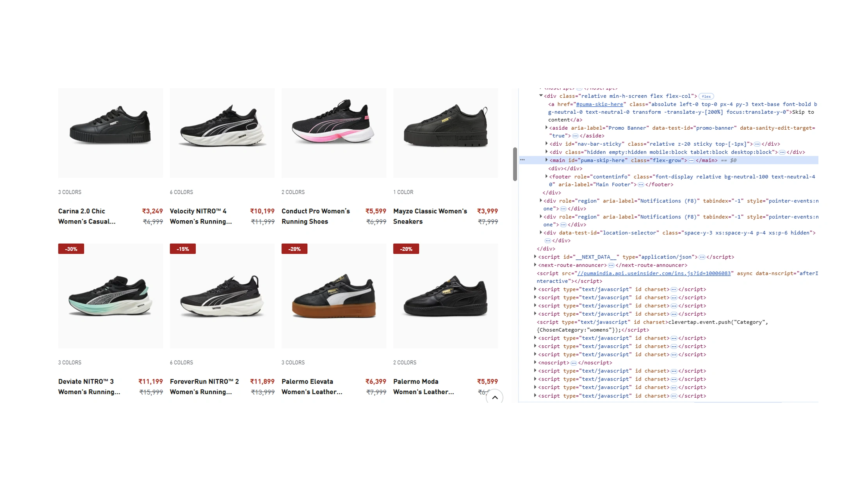Expand the next-route-announcer node

point(535,265)
